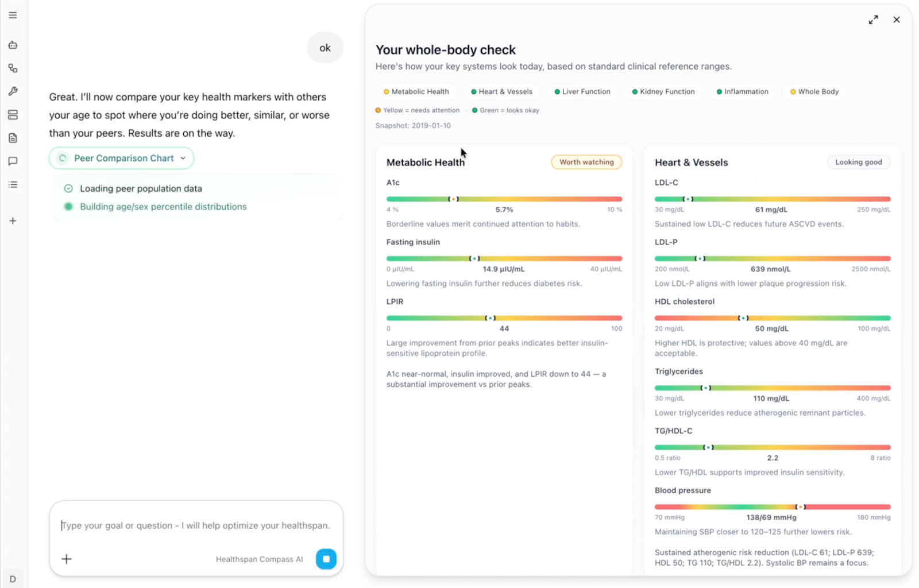Click the attachment plus button in chat input

click(x=67, y=559)
